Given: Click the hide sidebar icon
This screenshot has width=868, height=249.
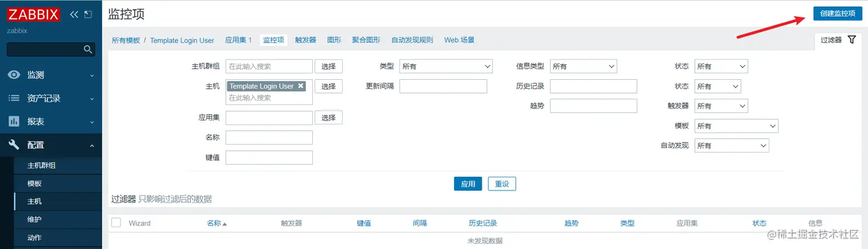Looking at the screenshot, I should [x=88, y=14].
